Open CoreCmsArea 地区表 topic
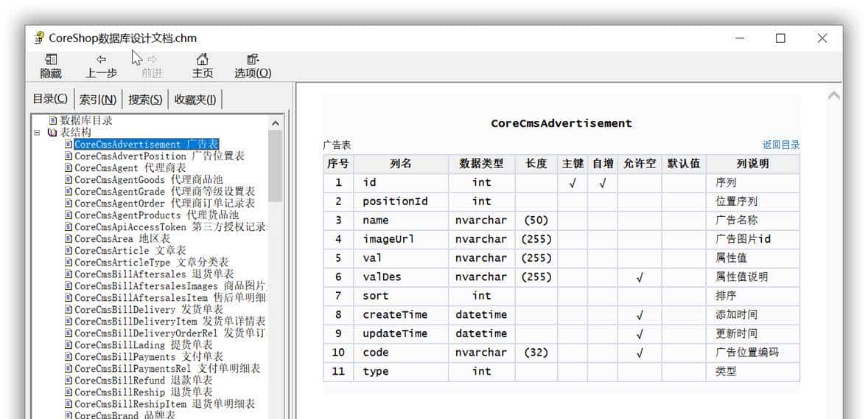 (122, 239)
